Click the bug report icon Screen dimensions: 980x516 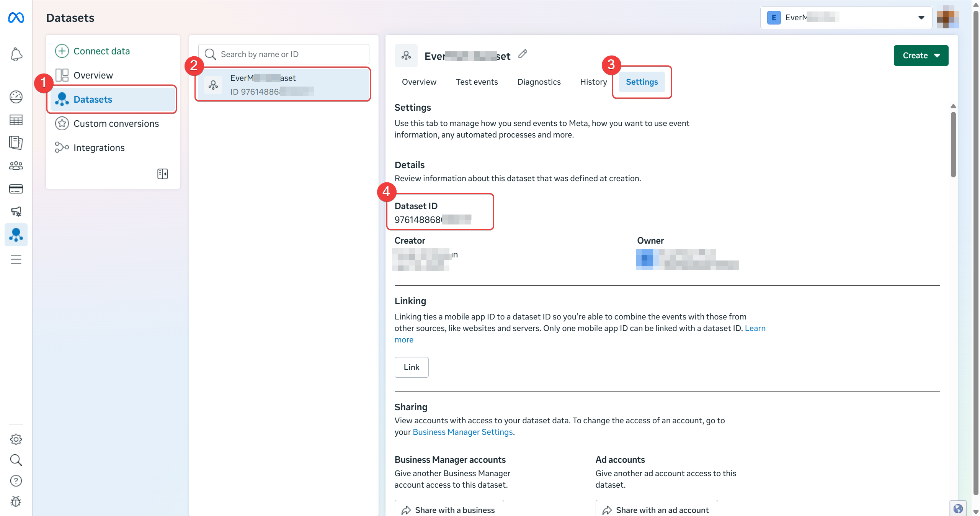click(x=16, y=501)
